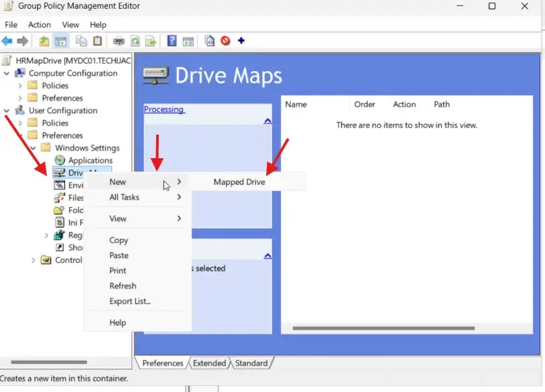Expand the Registry tree node
545x392 pixels.
point(46,235)
